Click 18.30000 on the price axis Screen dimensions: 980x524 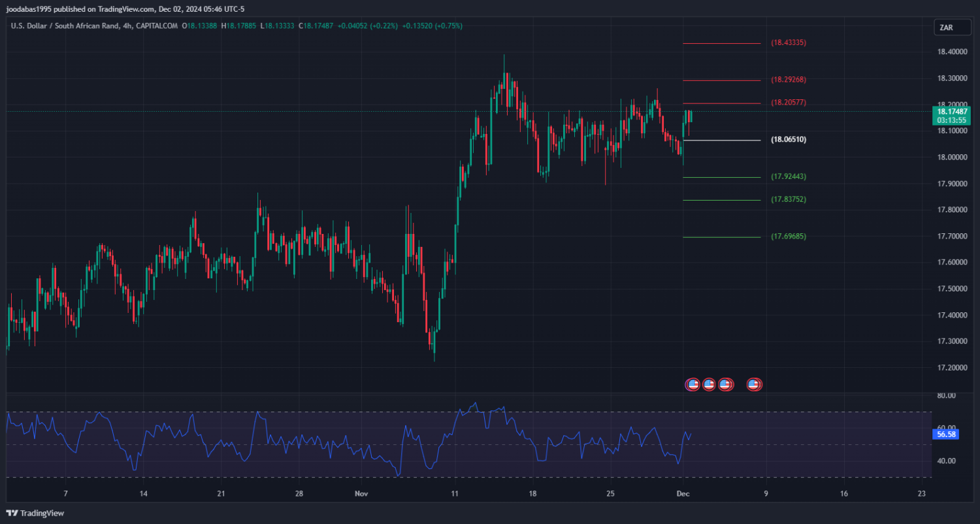click(951, 78)
